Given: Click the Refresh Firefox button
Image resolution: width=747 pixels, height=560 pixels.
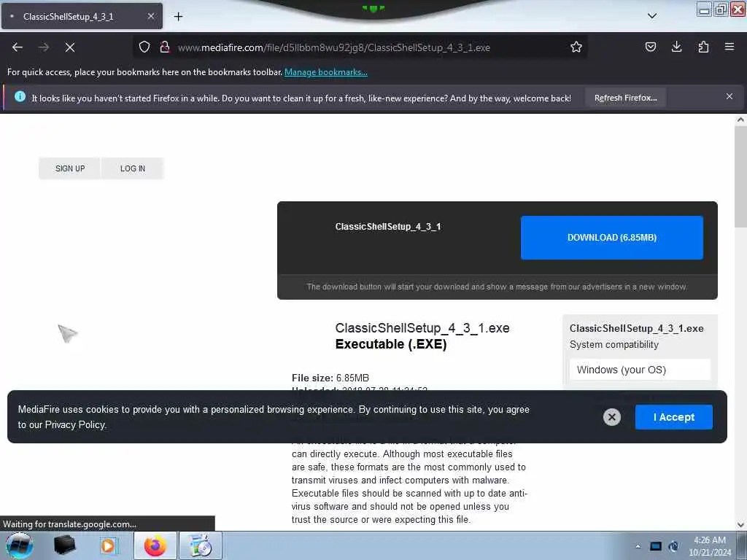Looking at the screenshot, I should (625, 98).
